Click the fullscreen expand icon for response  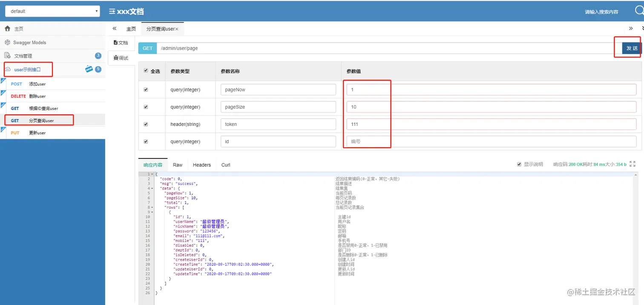(632, 164)
